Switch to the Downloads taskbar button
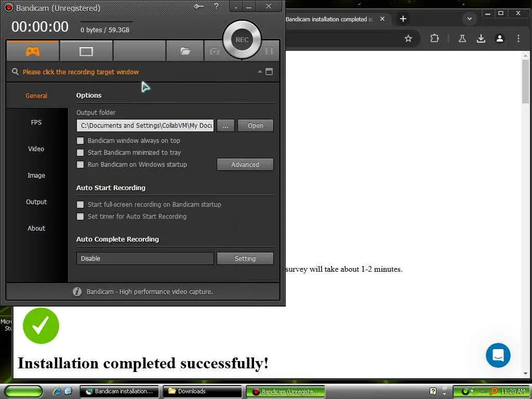 (202, 391)
